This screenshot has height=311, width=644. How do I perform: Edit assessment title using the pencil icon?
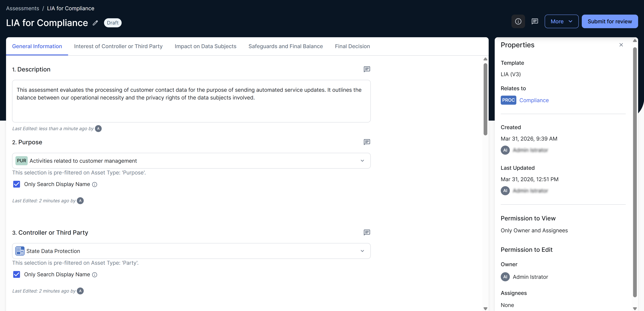point(95,23)
